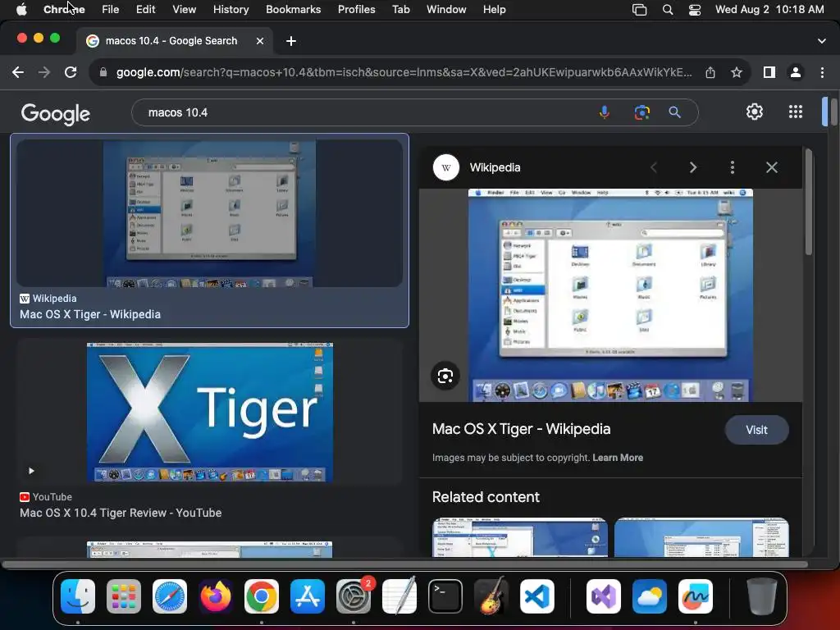Open Google quick settings gear
The height and width of the screenshot is (630, 840).
pyautogui.click(x=755, y=112)
